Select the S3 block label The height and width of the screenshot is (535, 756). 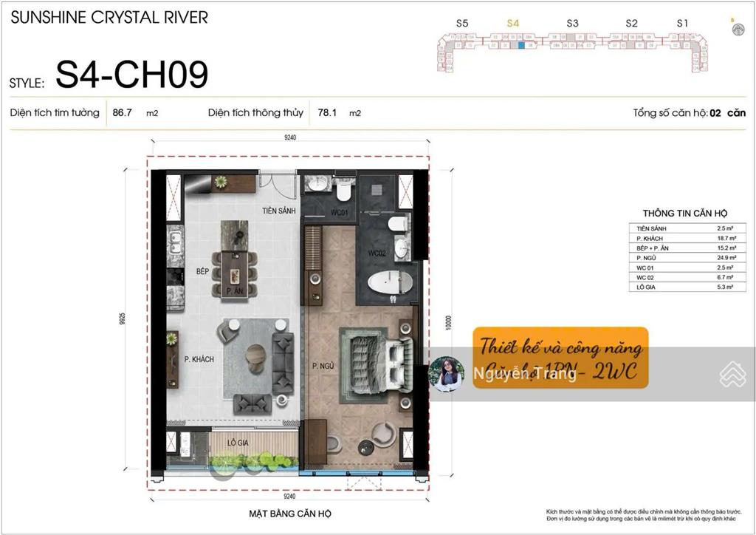pos(572,23)
